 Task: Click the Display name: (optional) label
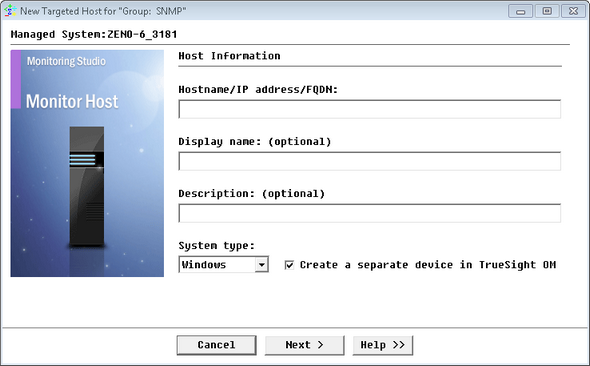tap(255, 141)
